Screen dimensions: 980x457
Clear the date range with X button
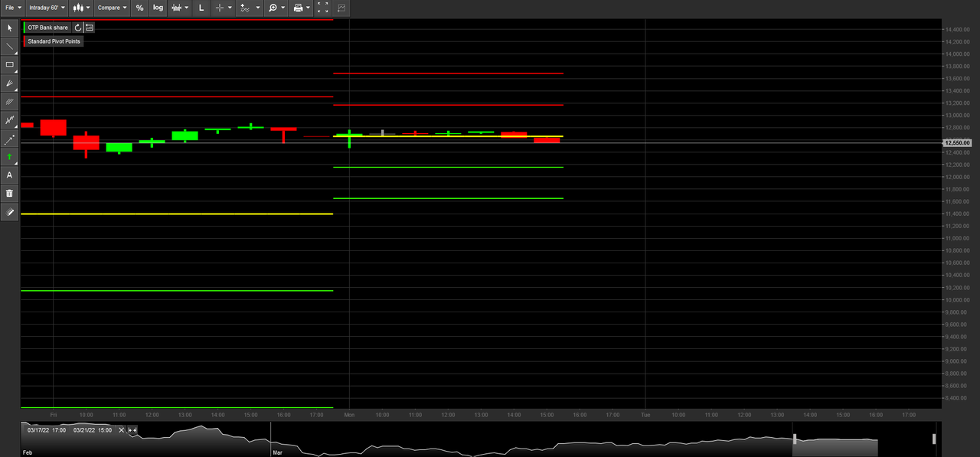(121, 430)
